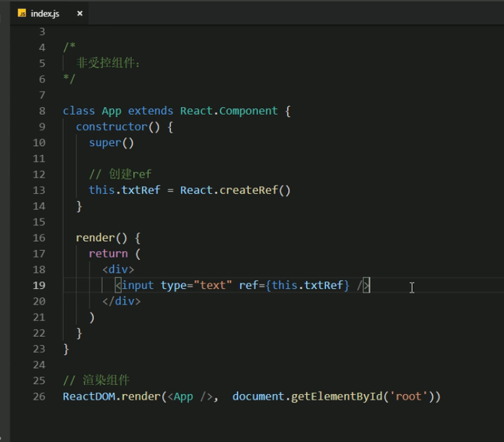Click the 'class' keyword on line 8
Screen dimensions: 504x442
[x=79, y=111]
